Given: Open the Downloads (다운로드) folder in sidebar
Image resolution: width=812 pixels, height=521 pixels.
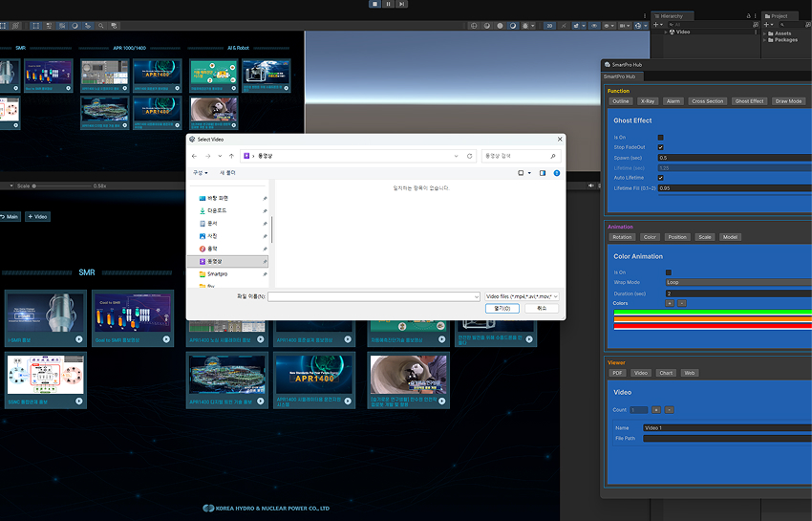Looking at the screenshot, I should pyautogui.click(x=217, y=210).
